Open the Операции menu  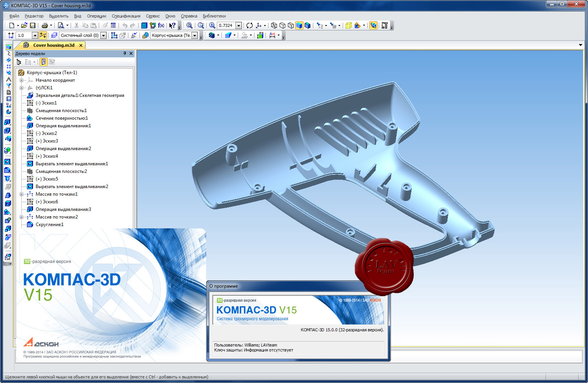tap(96, 16)
